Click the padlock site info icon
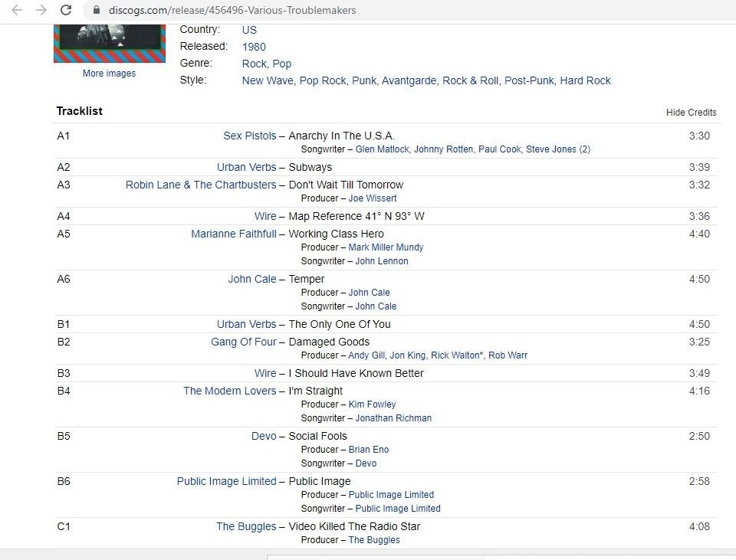This screenshot has width=736, height=560. [x=97, y=10]
